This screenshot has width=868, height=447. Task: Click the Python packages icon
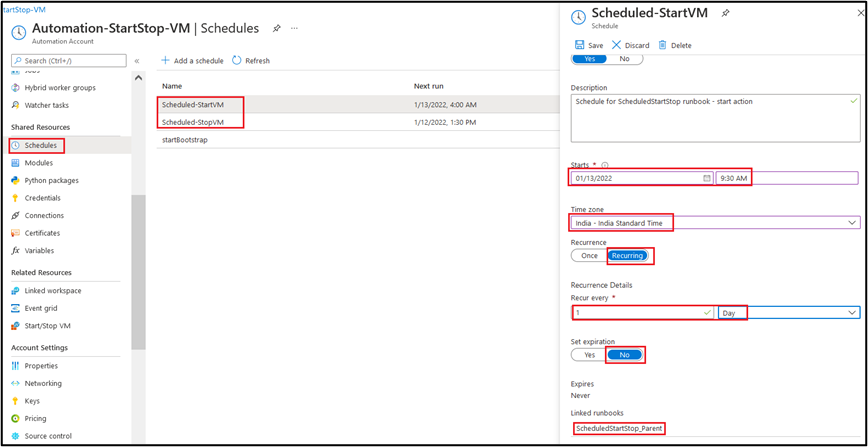tap(16, 181)
